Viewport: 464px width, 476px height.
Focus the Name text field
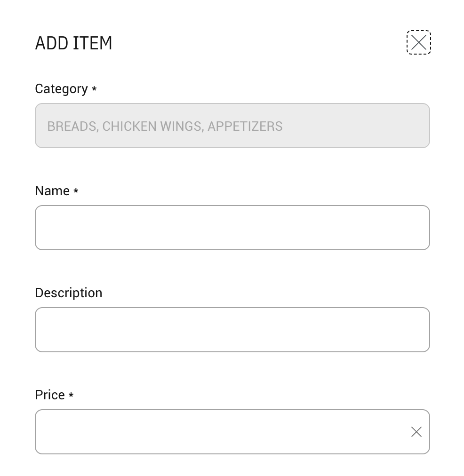point(232,228)
